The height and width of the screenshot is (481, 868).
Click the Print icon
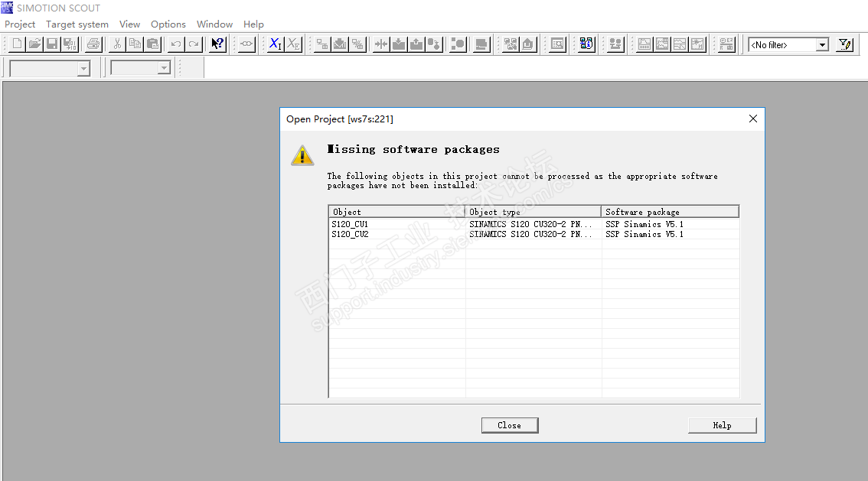[x=93, y=44]
